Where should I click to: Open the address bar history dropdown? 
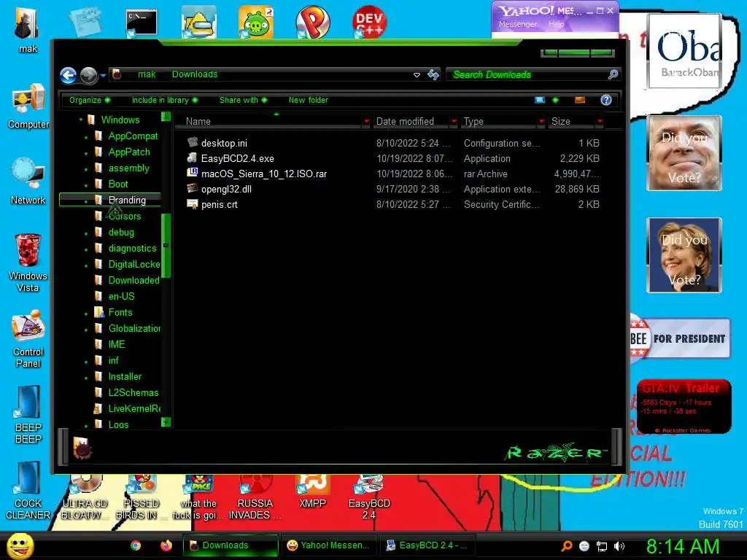coord(417,75)
